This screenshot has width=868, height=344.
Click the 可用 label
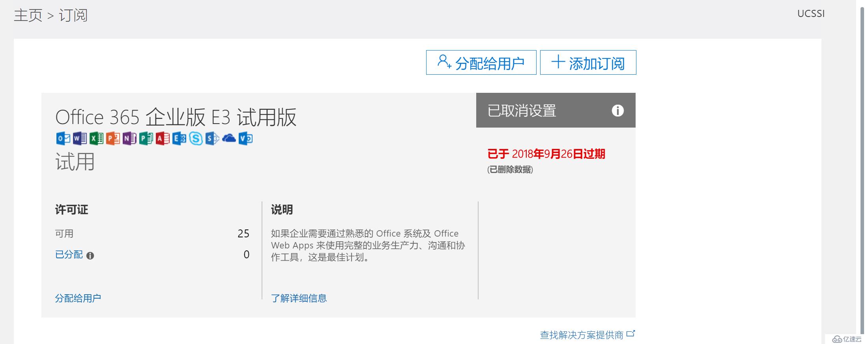point(64,233)
